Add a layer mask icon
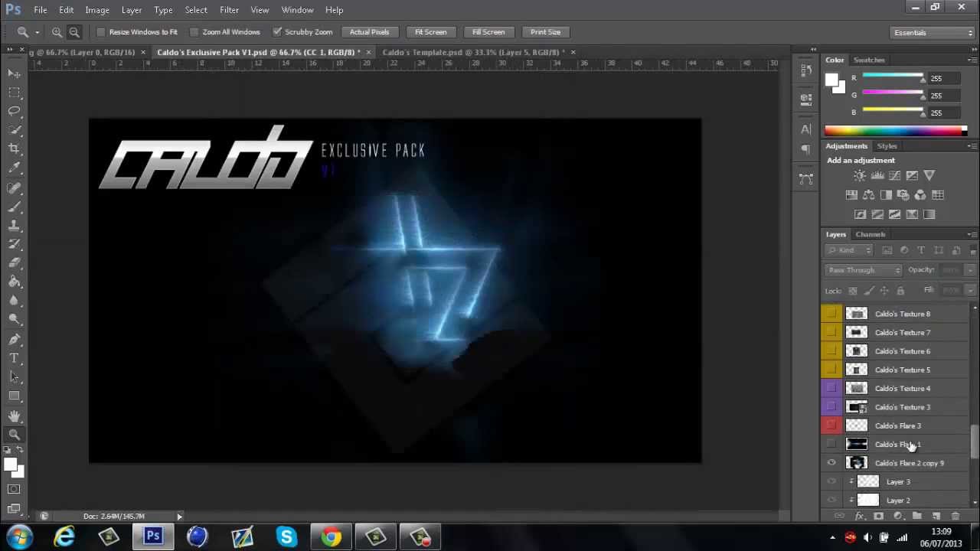 click(878, 517)
